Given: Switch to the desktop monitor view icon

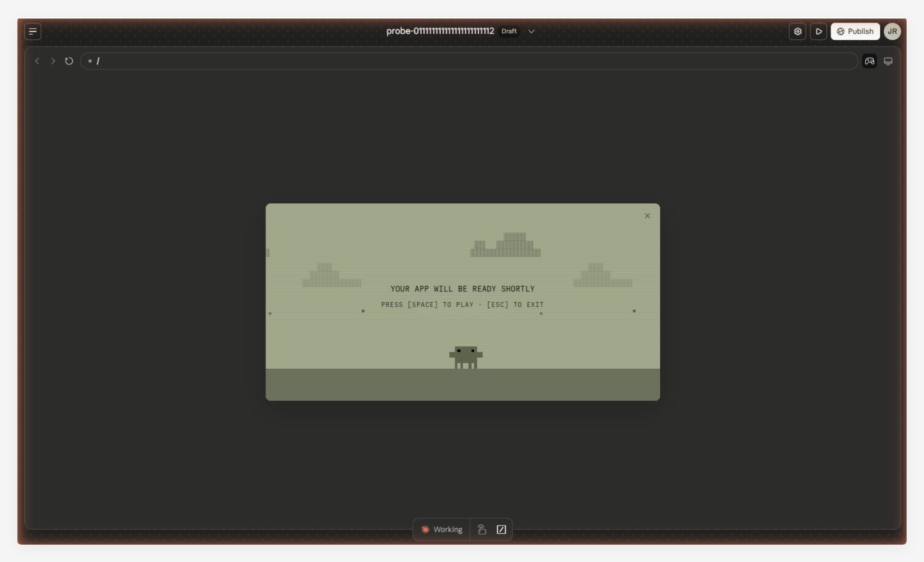Looking at the screenshot, I should [x=888, y=61].
